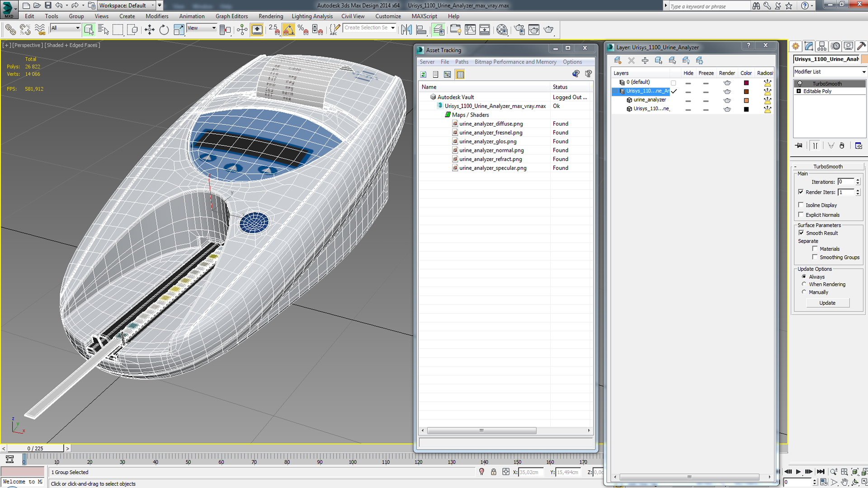Open the Graph Editors menu
The height and width of the screenshot is (488, 868).
[231, 16]
